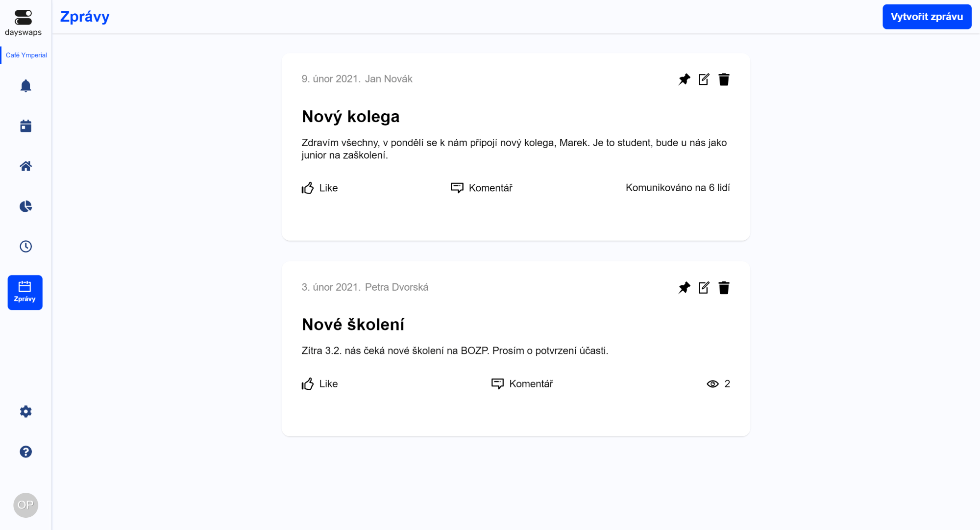Screen dimensions: 980x530
Task: Delete the Nové školení message
Action: [724, 288]
